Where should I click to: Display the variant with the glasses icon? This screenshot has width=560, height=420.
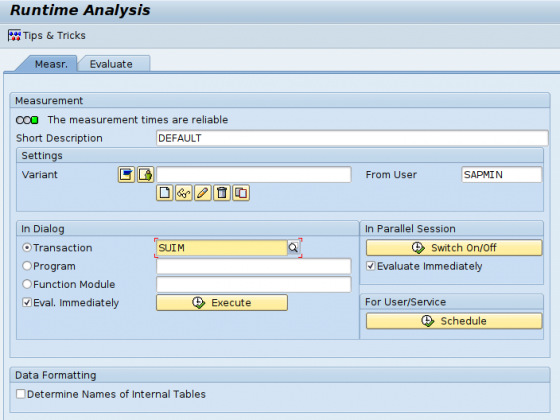[x=184, y=193]
